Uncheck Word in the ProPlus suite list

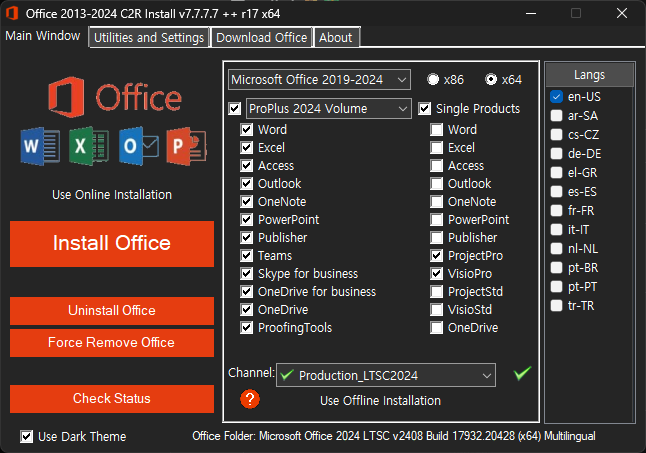pos(246,130)
